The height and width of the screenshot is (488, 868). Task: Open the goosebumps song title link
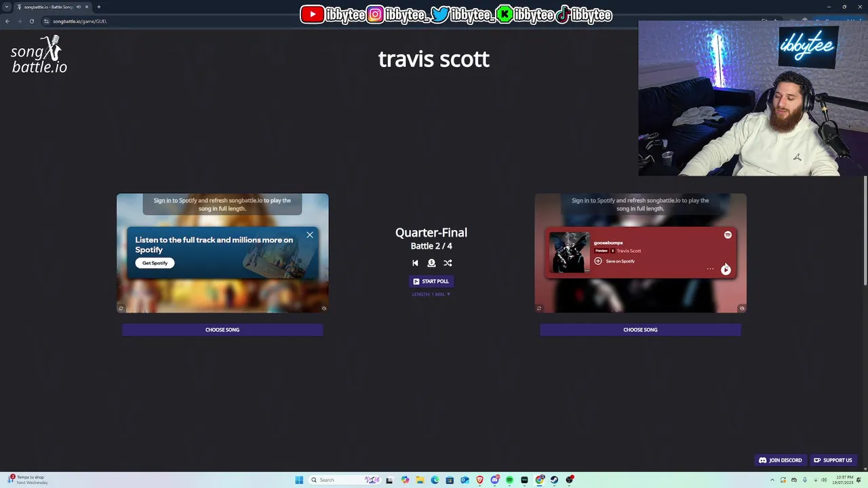[x=608, y=243]
